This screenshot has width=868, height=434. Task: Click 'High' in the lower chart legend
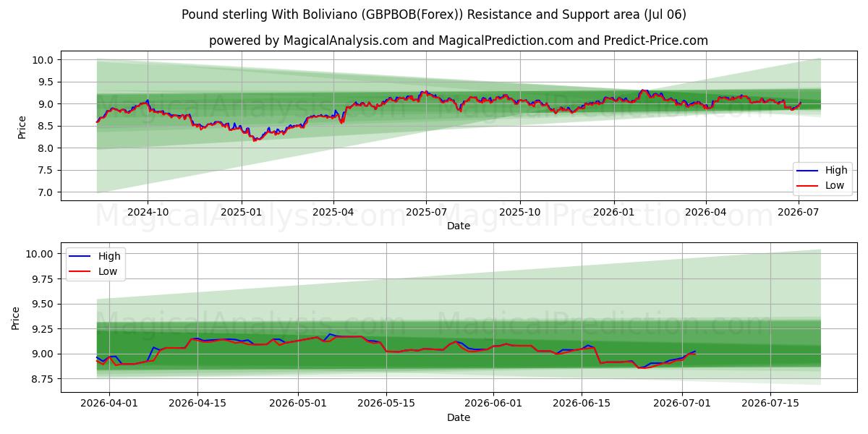click(x=109, y=256)
